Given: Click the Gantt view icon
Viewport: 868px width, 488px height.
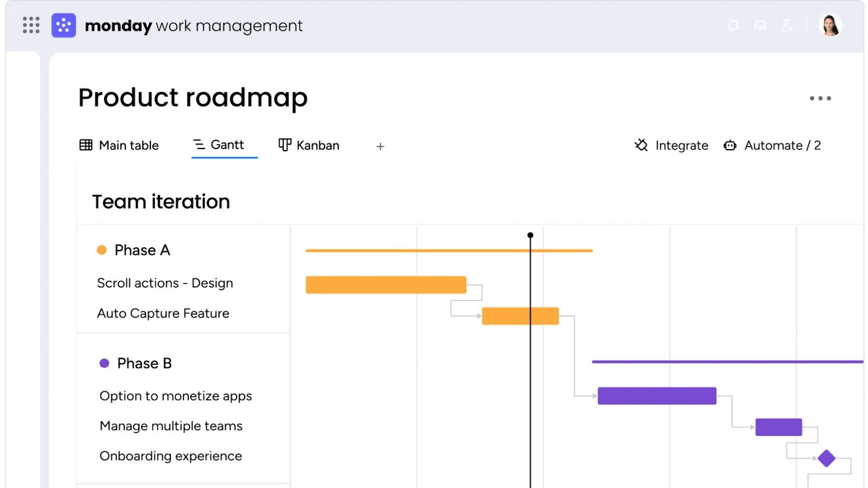Looking at the screenshot, I should pos(197,145).
